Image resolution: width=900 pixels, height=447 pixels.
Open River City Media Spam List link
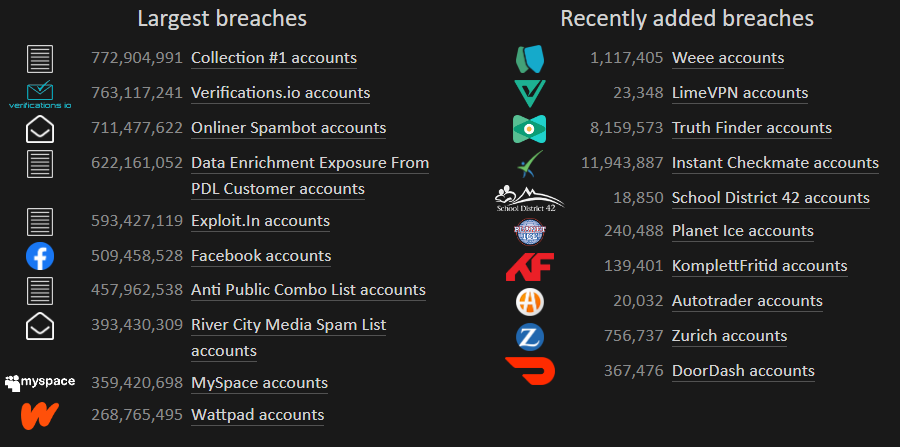point(288,325)
